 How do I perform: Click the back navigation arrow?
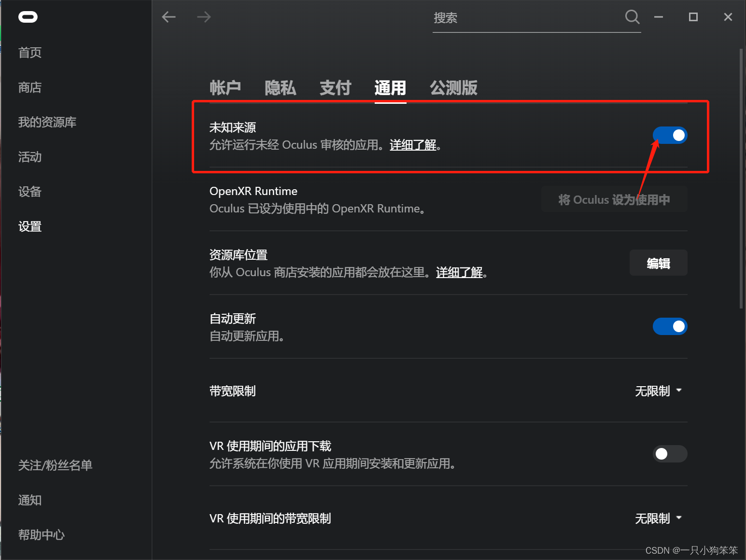[169, 17]
